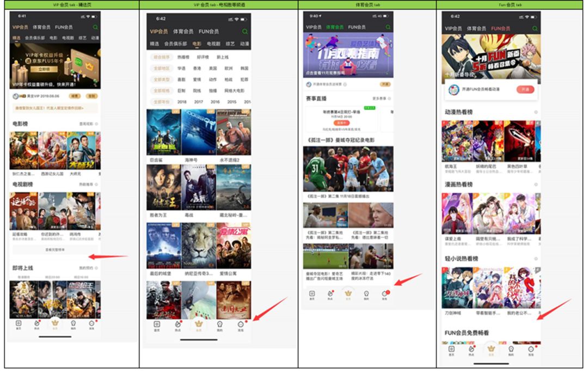Open the 巨齿鲨 movie poster
The image size is (588, 378).
pyautogui.click(x=163, y=132)
